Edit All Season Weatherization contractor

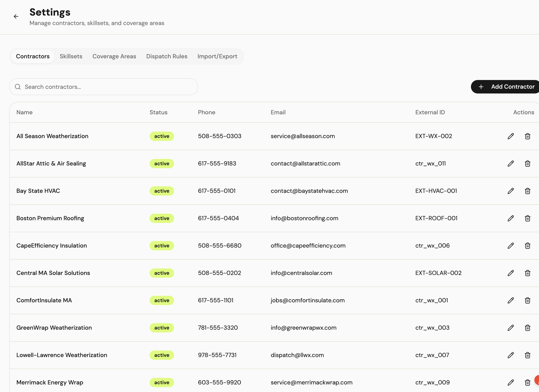point(511,136)
